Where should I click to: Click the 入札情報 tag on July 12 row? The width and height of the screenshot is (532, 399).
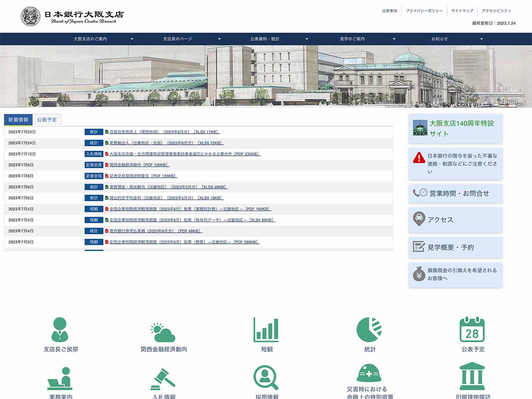(x=94, y=154)
